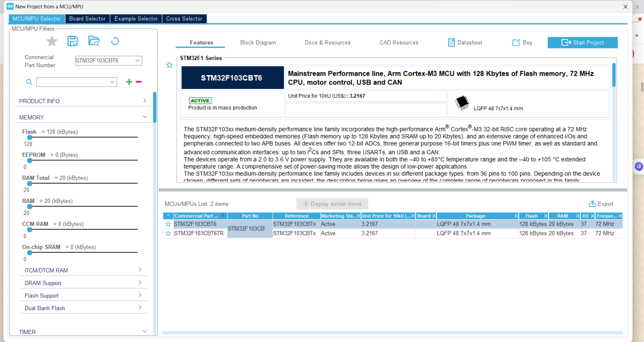
Task: Click the Buy button
Action: click(522, 43)
